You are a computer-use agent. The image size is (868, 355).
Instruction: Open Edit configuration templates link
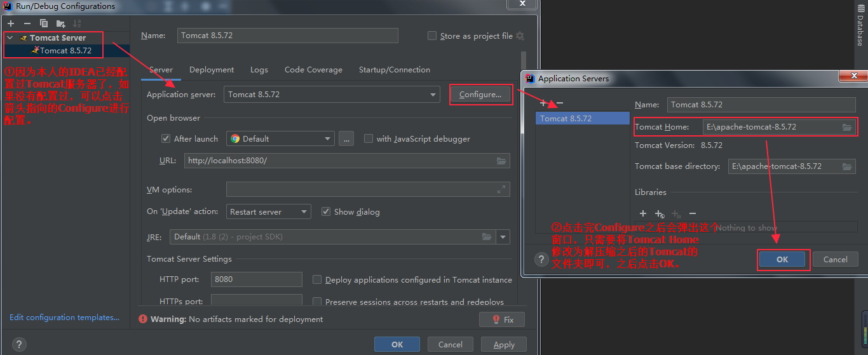pos(64,318)
